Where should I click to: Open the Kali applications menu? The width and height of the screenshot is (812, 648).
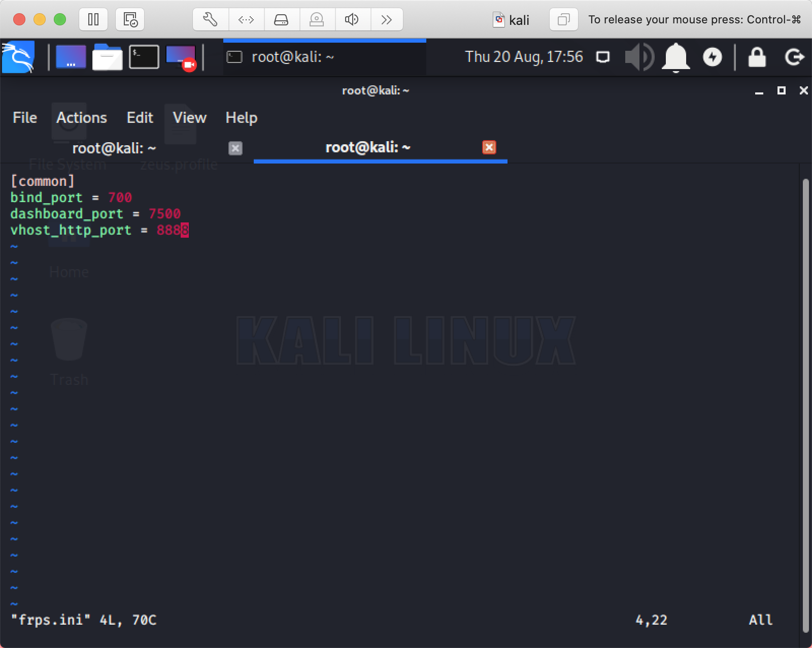point(18,57)
